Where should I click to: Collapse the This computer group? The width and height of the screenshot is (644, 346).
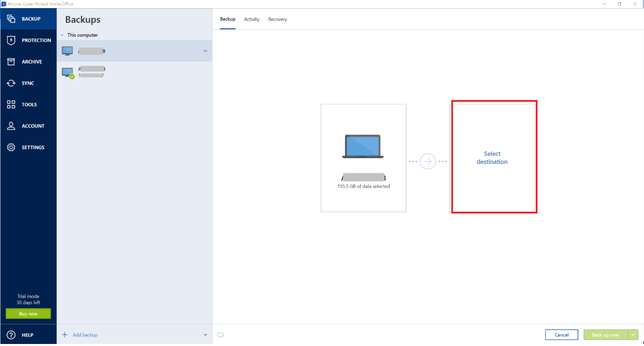click(62, 35)
